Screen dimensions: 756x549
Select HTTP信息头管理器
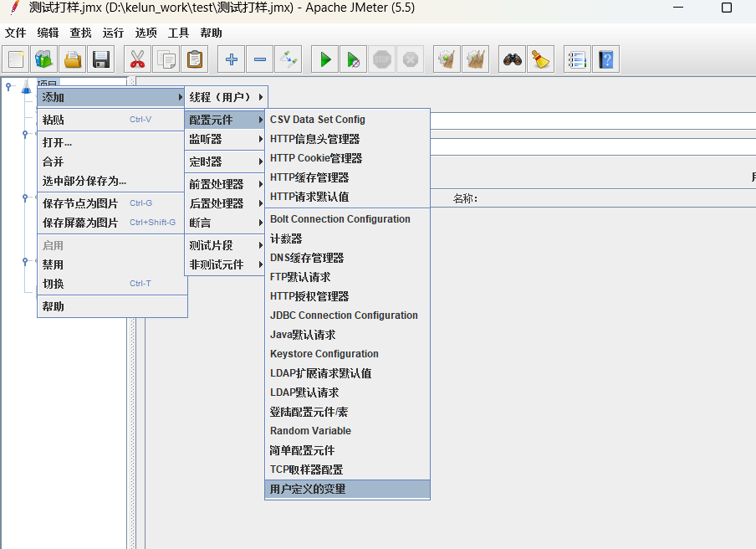click(x=347, y=139)
